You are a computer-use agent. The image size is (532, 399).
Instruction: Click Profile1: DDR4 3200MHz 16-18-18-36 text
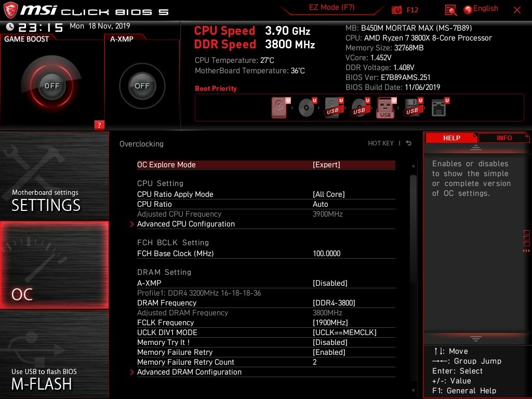[199, 293]
